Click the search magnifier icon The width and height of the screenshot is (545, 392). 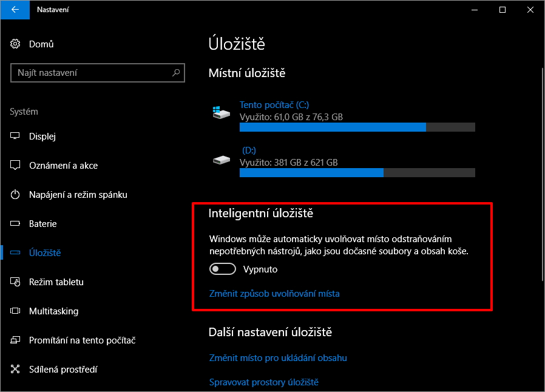tap(176, 73)
